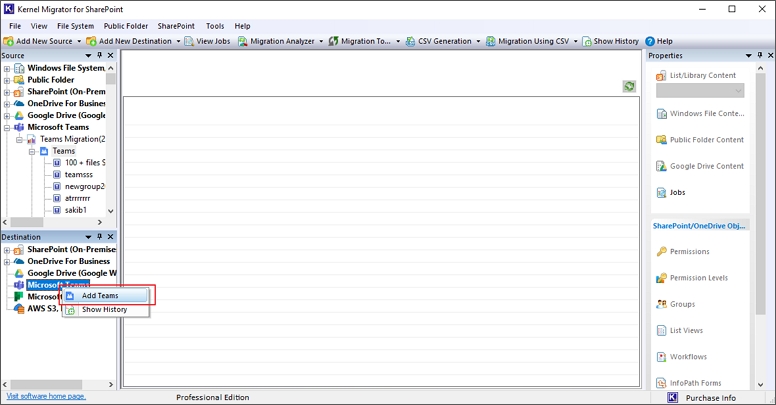
Task: Click the Kernel logo icon beside Purchase Info
Action: click(x=673, y=397)
